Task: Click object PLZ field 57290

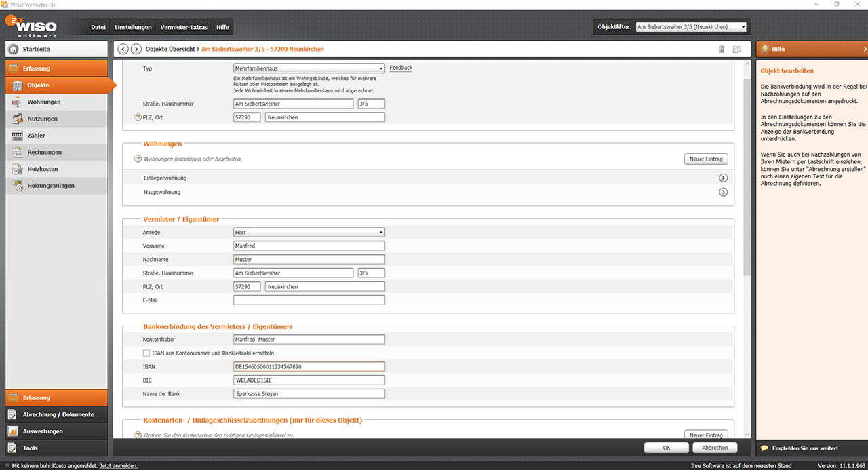Action: [x=247, y=117]
